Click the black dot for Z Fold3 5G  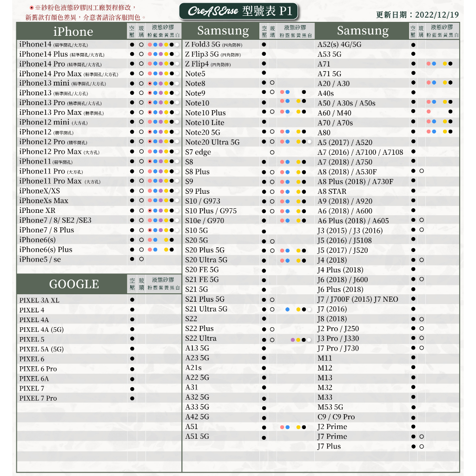pos(264,45)
